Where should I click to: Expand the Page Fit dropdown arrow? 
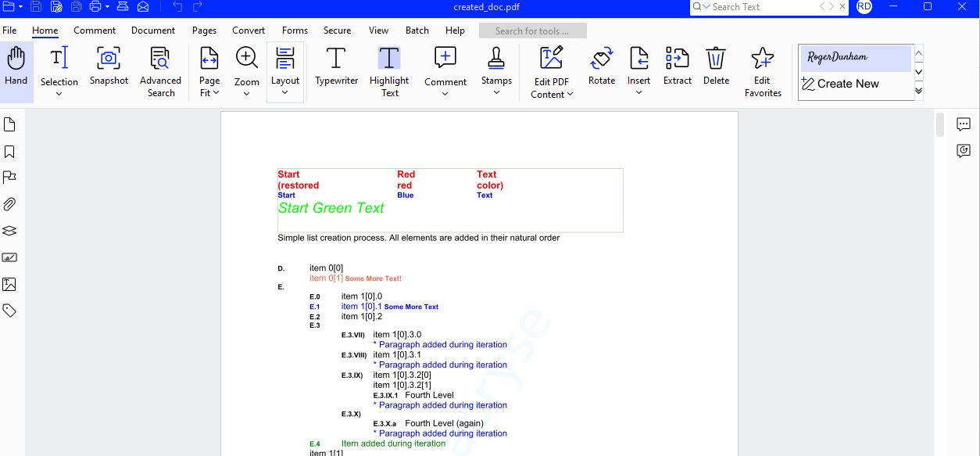click(216, 92)
